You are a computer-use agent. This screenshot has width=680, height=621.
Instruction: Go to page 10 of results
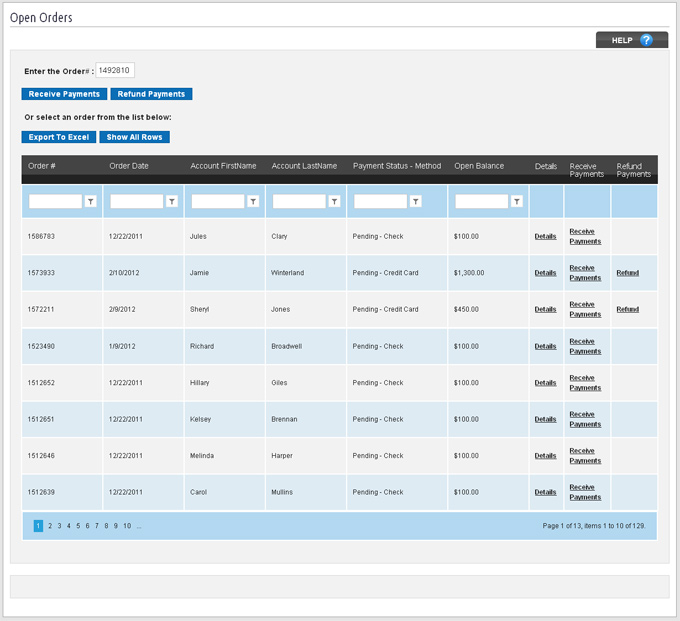[x=127, y=526]
